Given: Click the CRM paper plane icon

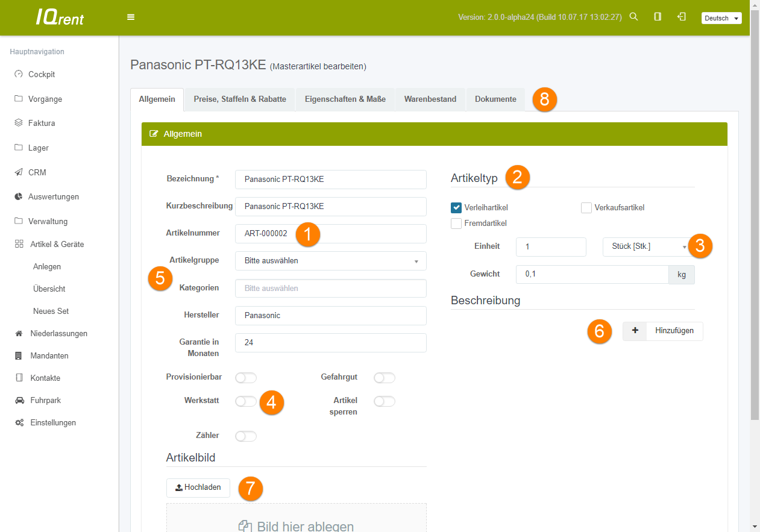Looking at the screenshot, I should click(18, 172).
